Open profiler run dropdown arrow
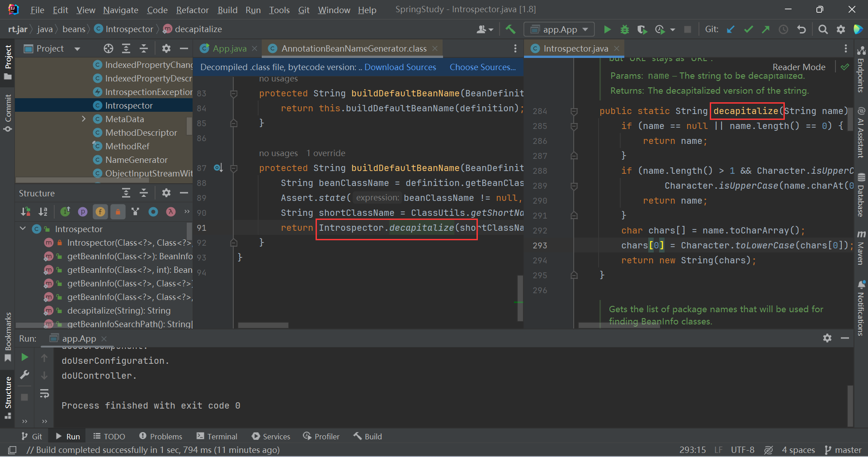The image size is (868, 457). (673, 29)
